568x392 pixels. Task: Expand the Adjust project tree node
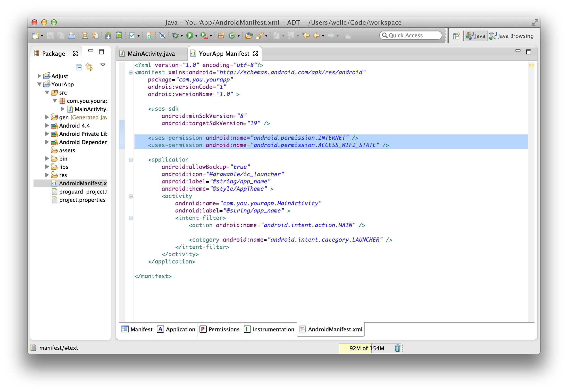pos(39,76)
